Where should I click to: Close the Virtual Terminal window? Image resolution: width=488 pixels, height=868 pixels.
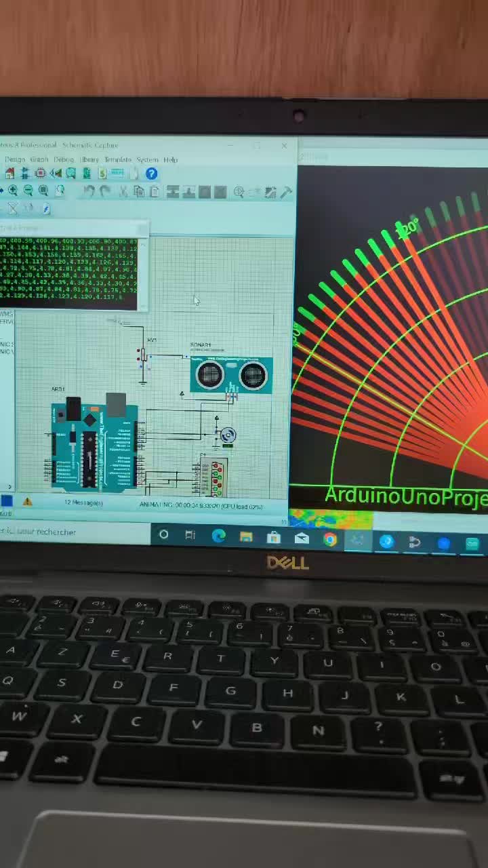click(x=142, y=228)
